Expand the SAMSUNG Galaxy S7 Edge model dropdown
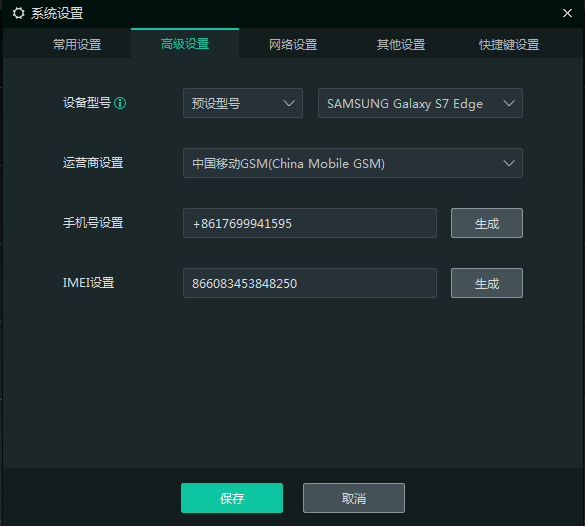 (x=420, y=103)
